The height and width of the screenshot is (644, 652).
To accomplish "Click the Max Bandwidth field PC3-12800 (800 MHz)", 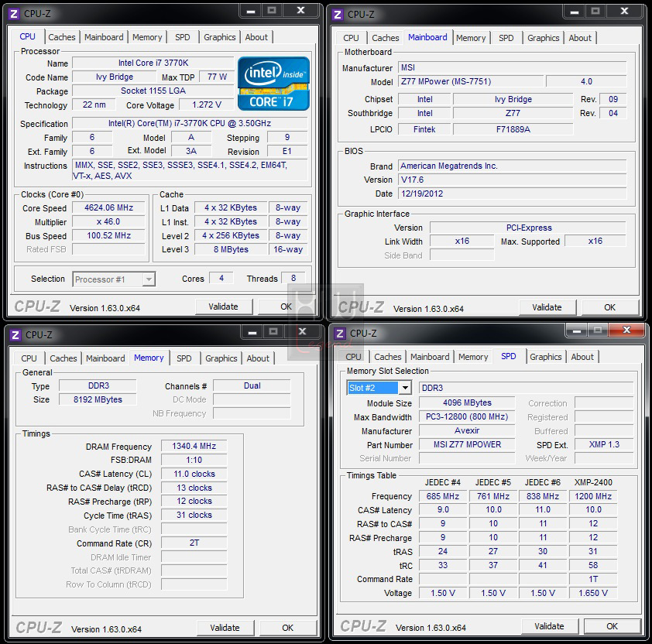I will [x=467, y=416].
